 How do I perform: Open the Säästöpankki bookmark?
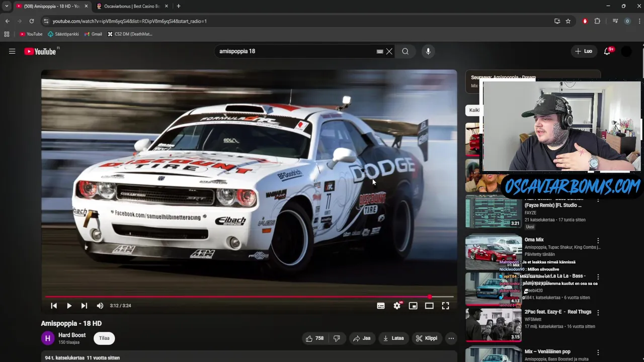tap(63, 34)
